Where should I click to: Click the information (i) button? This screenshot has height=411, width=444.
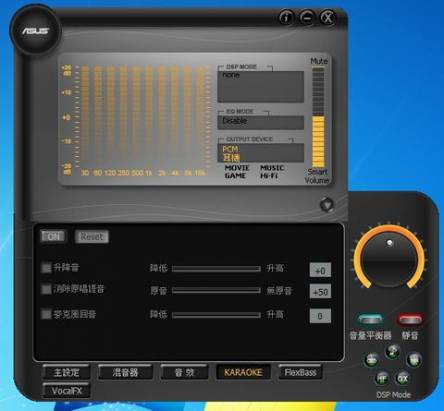click(x=286, y=17)
